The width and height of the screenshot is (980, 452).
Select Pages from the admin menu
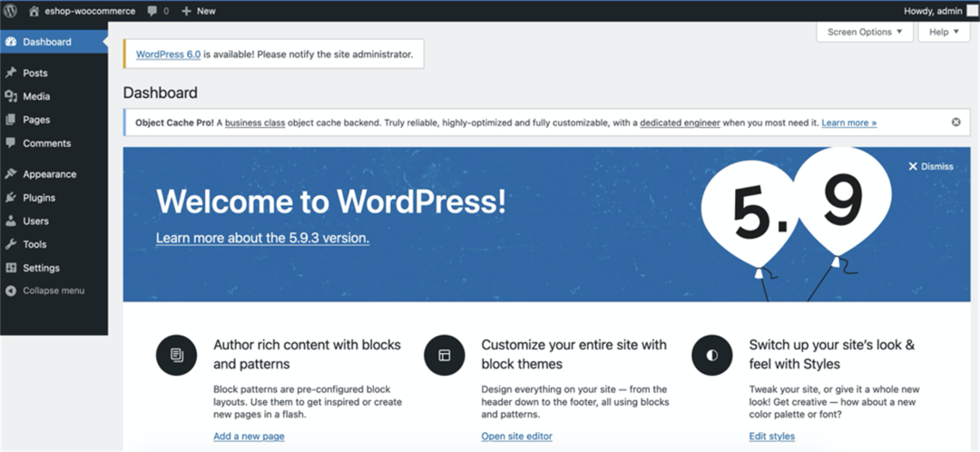[x=54, y=120]
